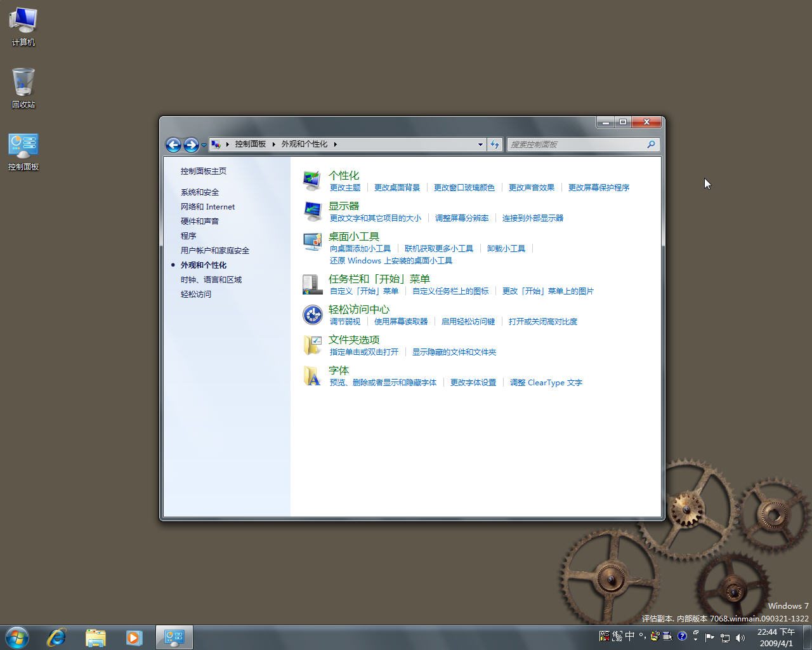Click the 更改窗口玻璃颜色 link

(x=464, y=188)
